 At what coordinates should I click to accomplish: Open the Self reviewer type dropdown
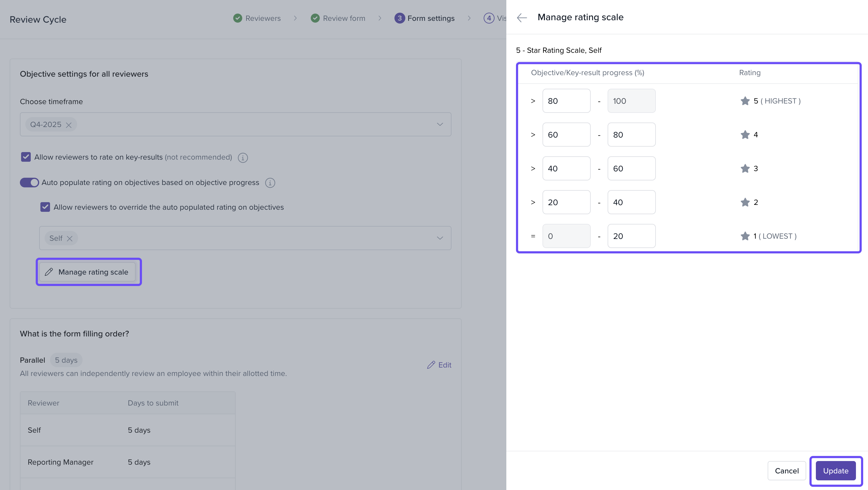point(440,238)
